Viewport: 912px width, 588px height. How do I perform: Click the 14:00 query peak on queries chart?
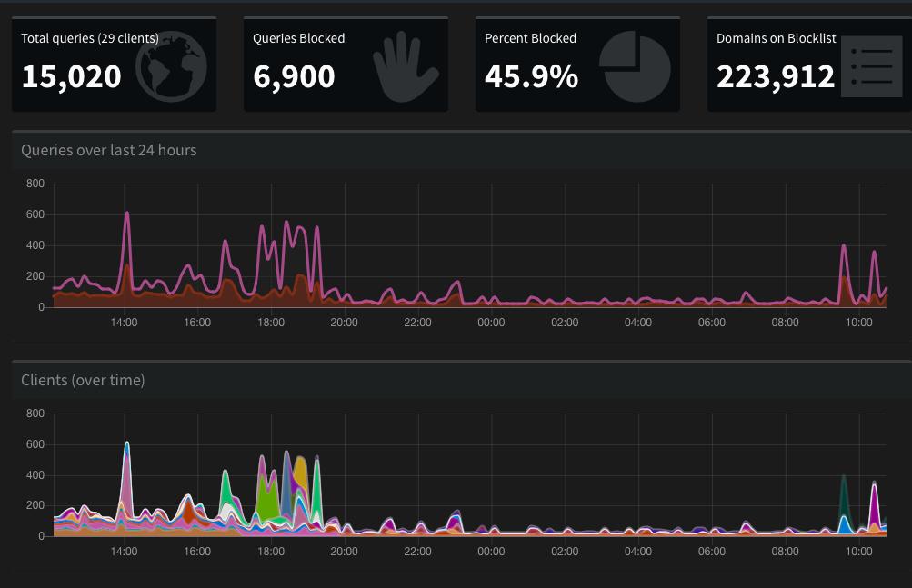click(x=126, y=214)
